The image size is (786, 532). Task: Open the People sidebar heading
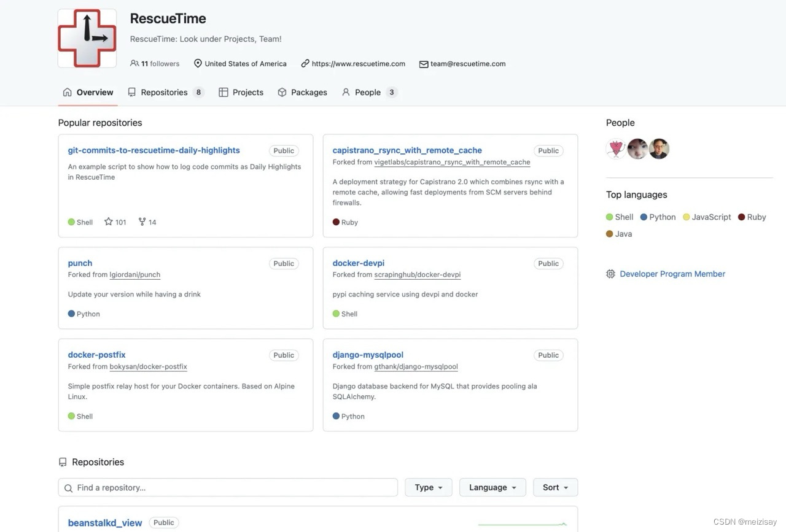coord(620,123)
